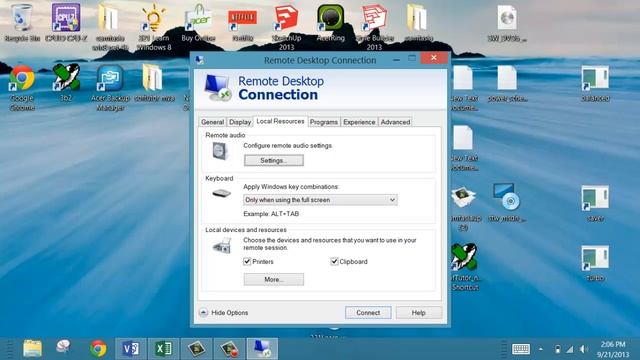Image resolution: width=640 pixels, height=360 pixels.
Task: Select the Local Resources tab
Action: tap(280, 121)
